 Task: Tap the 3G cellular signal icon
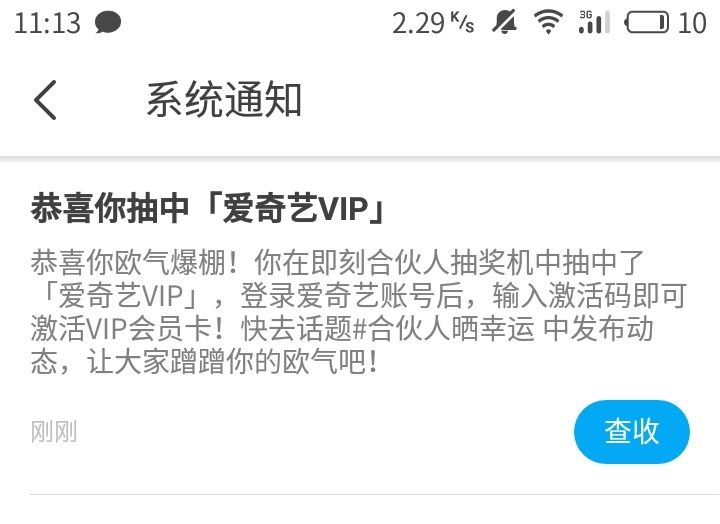coord(595,23)
